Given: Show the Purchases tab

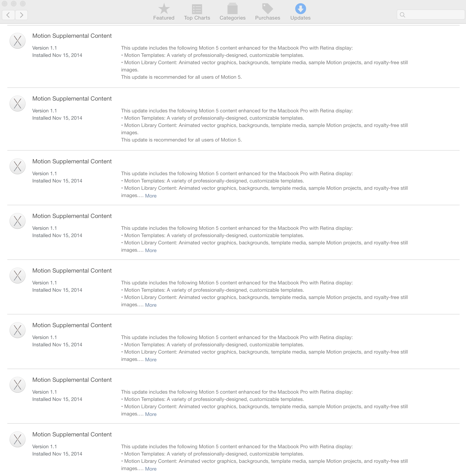Looking at the screenshot, I should tap(268, 12).
